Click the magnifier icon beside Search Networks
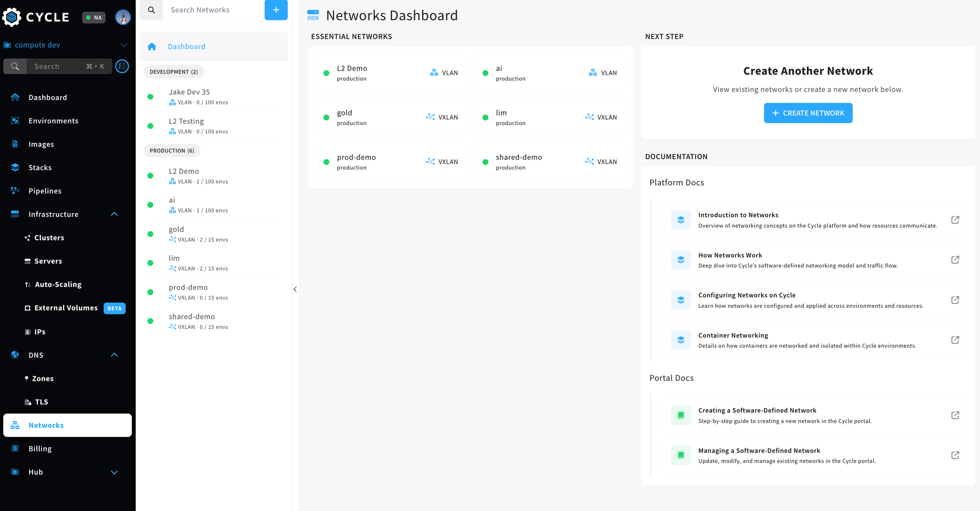 point(151,10)
